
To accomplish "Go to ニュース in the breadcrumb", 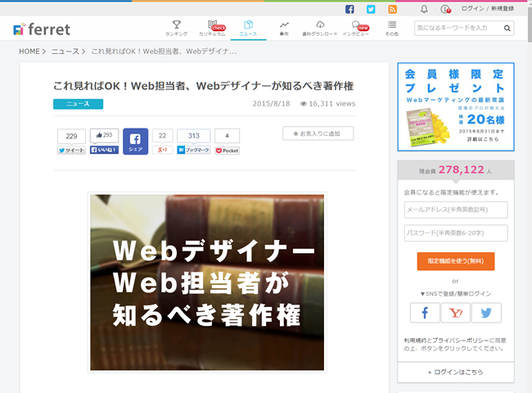I will 65,52.
